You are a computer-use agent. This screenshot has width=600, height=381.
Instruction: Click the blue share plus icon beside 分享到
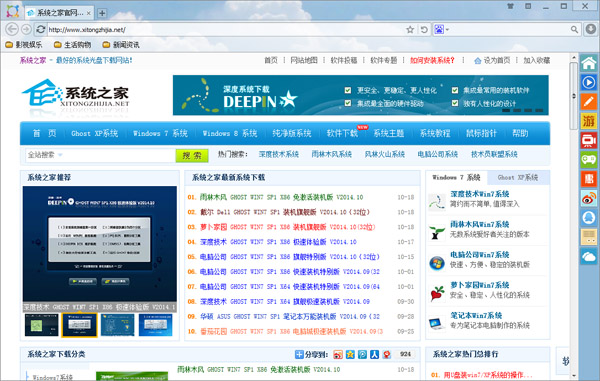299,355
